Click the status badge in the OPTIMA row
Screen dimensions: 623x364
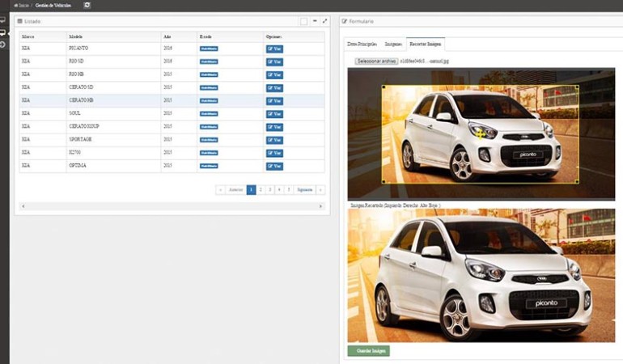point(209,166)
